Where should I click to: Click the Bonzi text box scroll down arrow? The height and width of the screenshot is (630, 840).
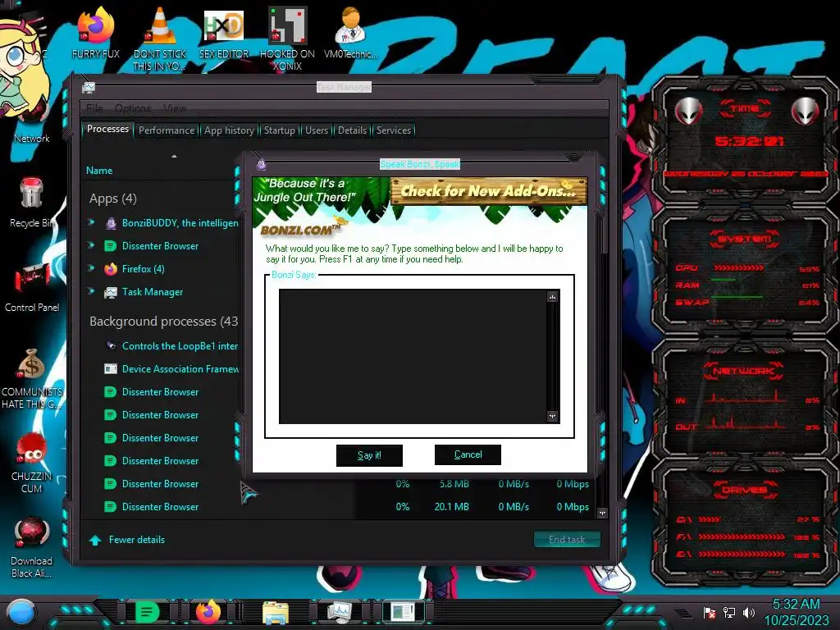[x=552, y=416]
